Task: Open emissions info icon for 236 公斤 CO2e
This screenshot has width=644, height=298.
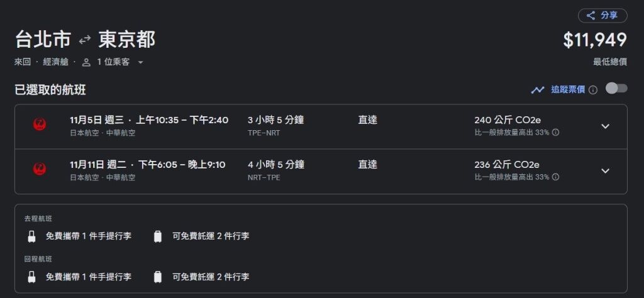Action: pyautogui.click(x=555, y=177)
